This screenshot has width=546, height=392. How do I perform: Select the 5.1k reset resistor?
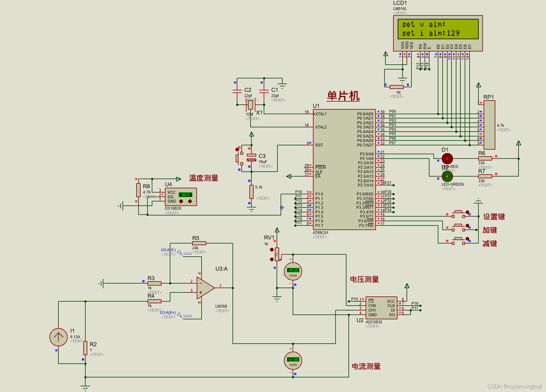(x=251, y=192)
